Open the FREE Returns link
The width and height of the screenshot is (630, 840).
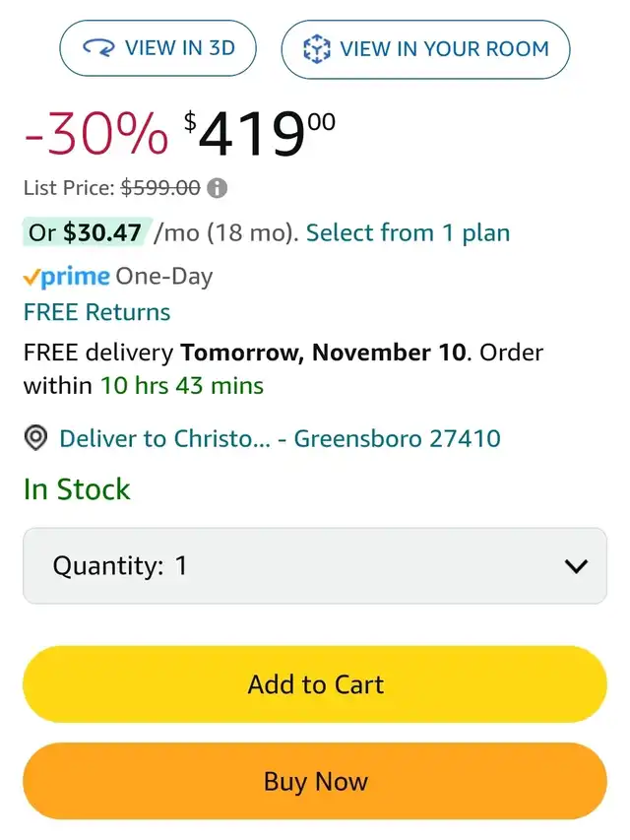[96, 312]
